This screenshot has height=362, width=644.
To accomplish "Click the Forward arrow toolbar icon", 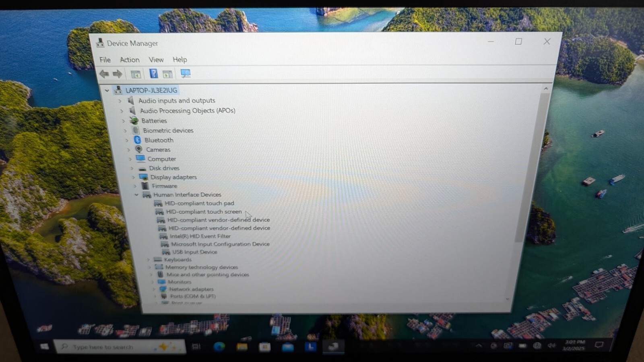I will click(x=118, y=74).
